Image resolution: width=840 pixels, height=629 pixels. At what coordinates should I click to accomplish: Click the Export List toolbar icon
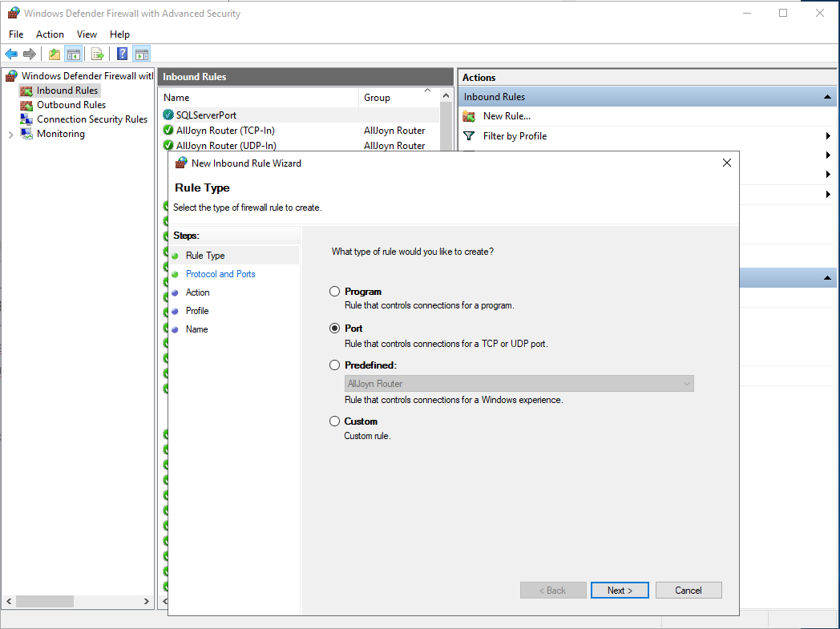pos(97,54)
